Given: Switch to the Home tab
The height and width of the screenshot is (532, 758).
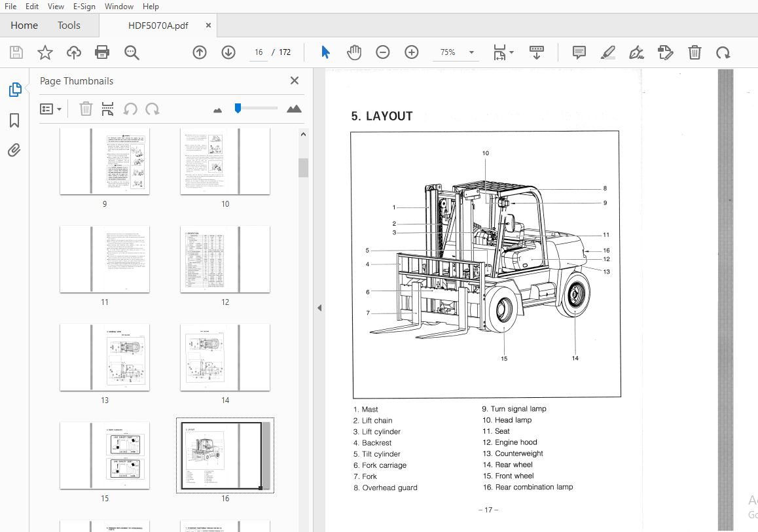Looking at the screenshot, I should pos(24,25).
